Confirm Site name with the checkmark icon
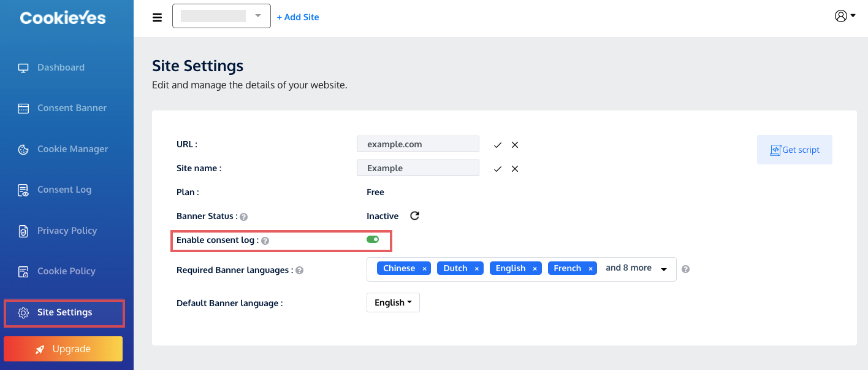The image size is (868, 370). [498, 169]
